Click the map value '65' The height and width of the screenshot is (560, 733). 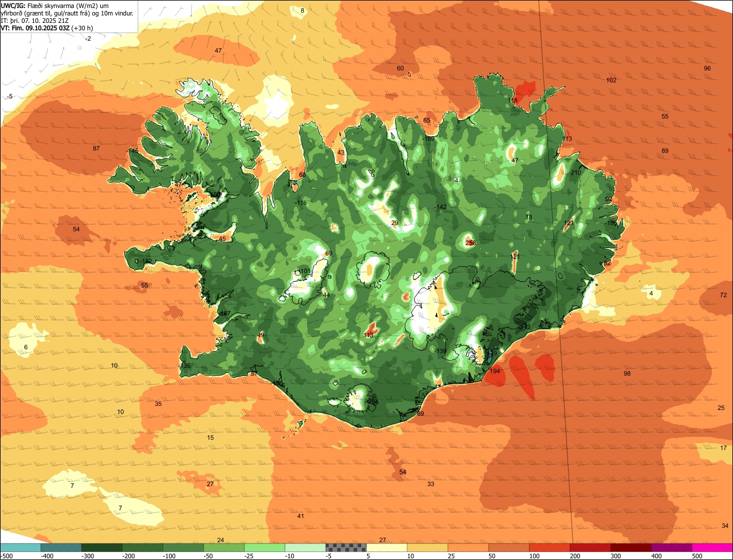coord(427,120)
